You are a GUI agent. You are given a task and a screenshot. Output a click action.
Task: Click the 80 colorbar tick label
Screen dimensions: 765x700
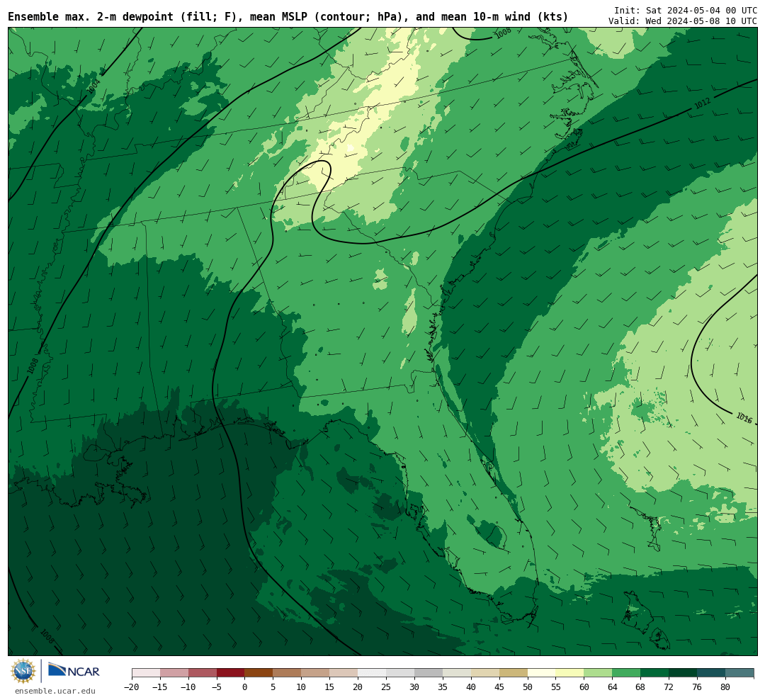click(726, 687)
